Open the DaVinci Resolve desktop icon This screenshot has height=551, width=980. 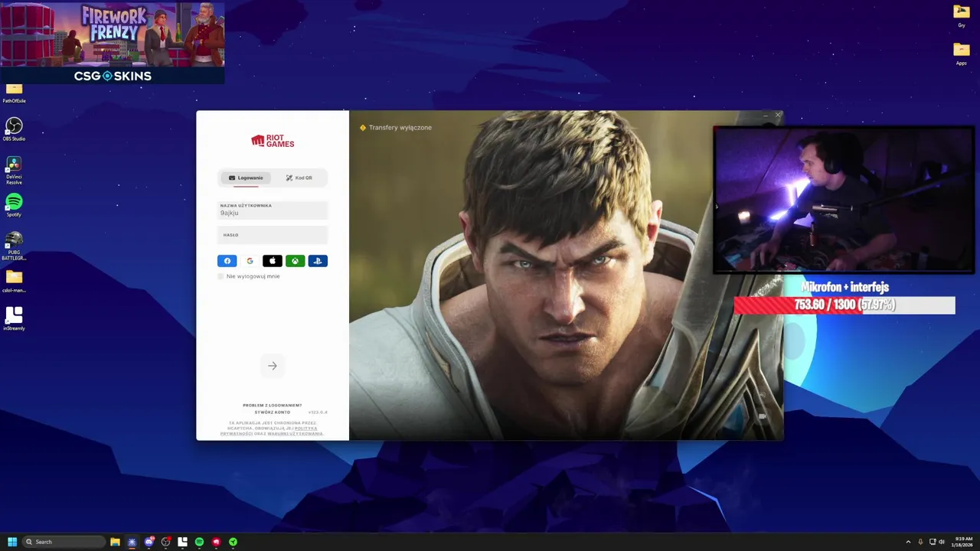pyautogui.click(x=14, y=170)
